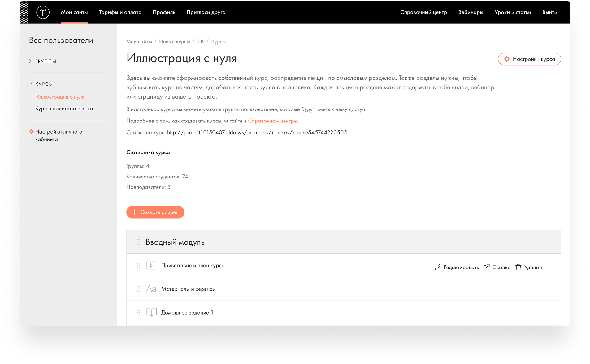Open the Справочном центре link in description
Image resolution: width=590 pixels, height=364 pixels.
273,121
